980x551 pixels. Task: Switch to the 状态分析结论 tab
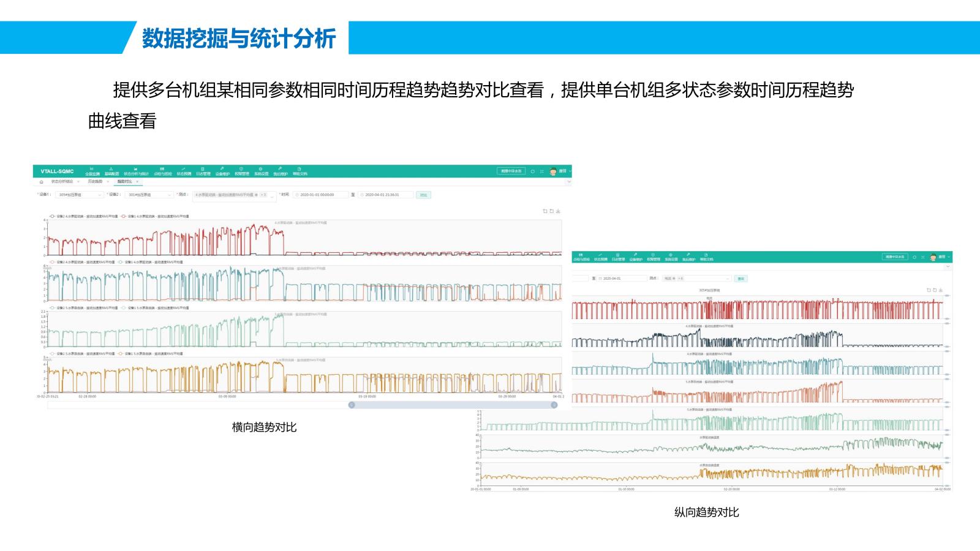click(62, 181)
